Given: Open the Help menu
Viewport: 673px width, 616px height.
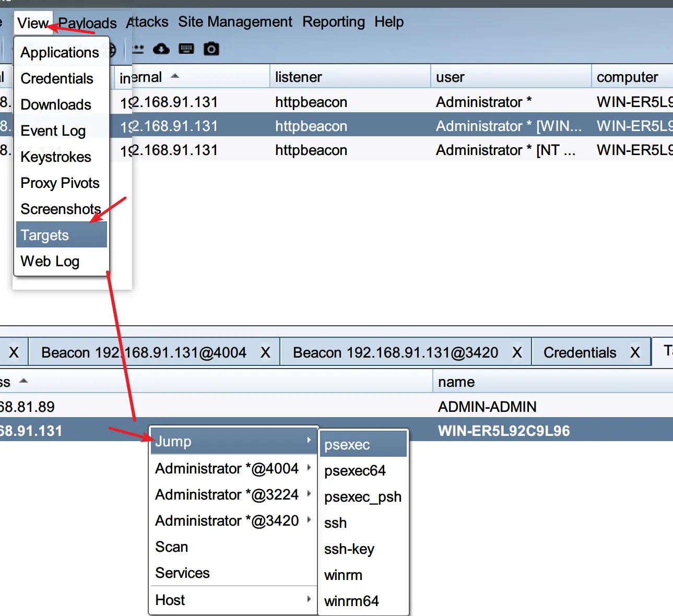Looking at the screenshot, I should [x=389, y=22].
